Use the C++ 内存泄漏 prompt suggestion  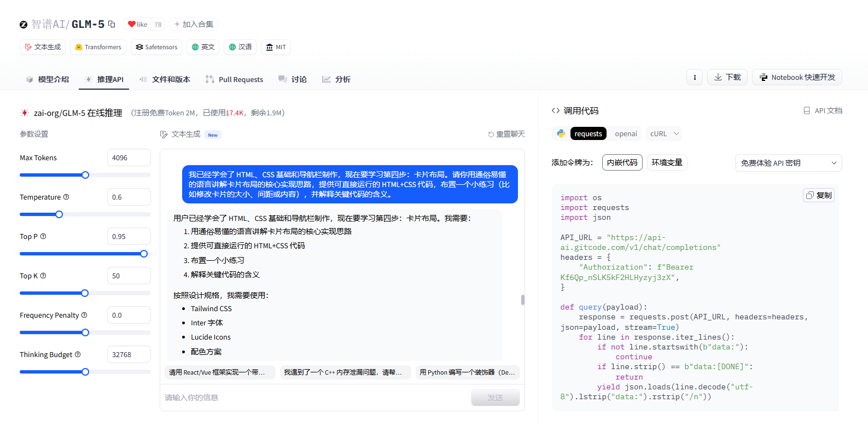point(345,372)
